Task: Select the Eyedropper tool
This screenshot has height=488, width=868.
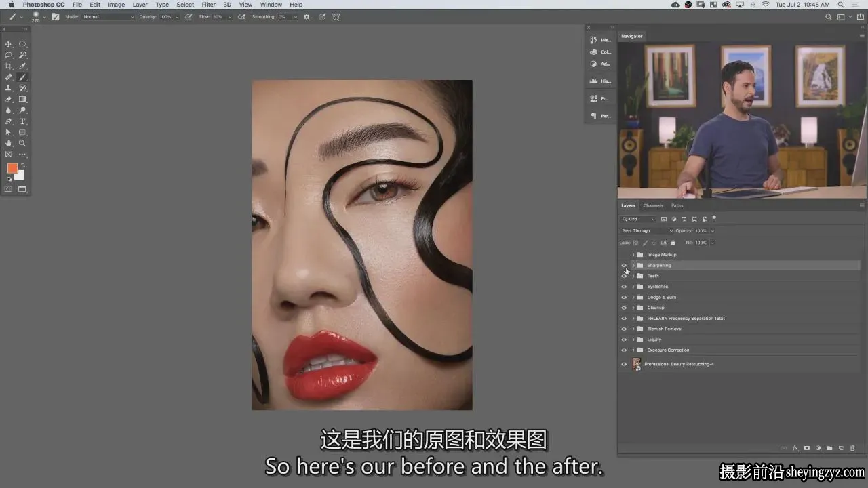Action: [22, 66]
